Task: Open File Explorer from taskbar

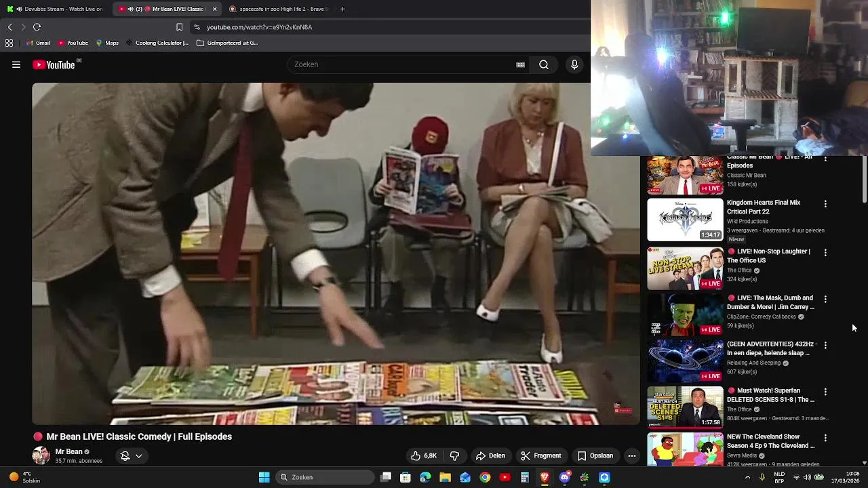Action: coord(445,477)
